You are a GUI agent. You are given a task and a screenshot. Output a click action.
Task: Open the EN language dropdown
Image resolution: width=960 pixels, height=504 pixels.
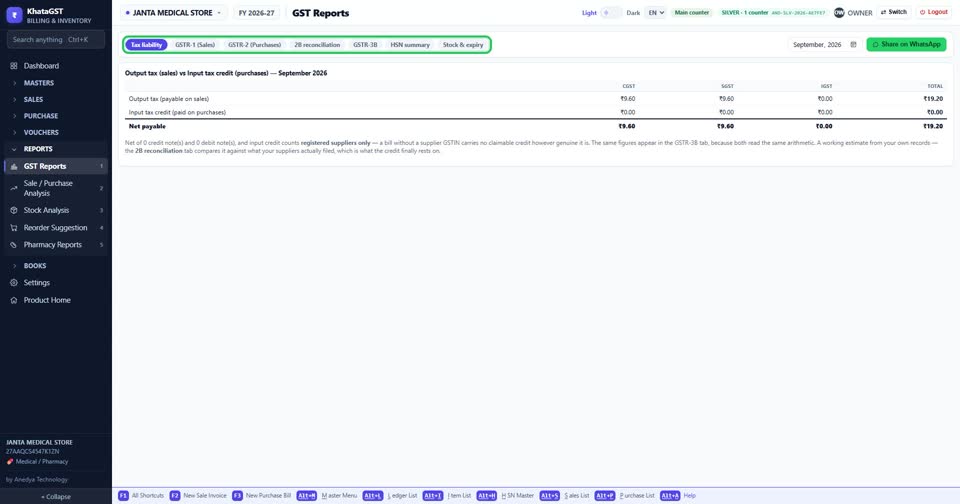coord(656,12)
